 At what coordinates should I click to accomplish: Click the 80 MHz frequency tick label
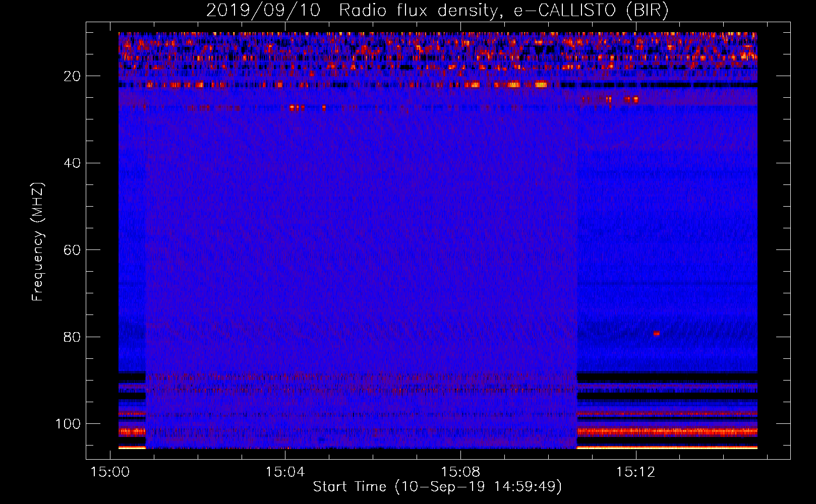pos(73,337)
